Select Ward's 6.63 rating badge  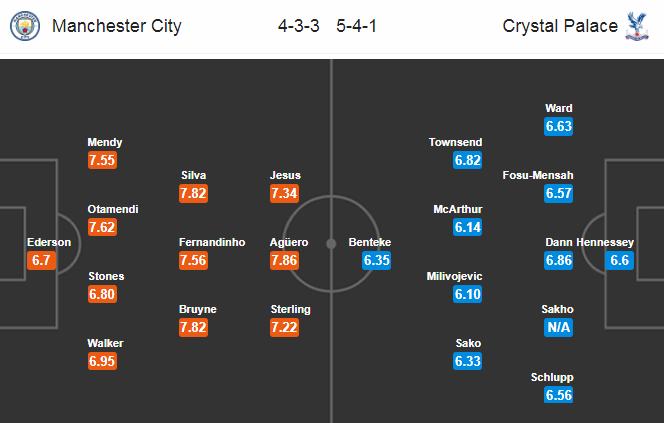click(x=559, y=126)
